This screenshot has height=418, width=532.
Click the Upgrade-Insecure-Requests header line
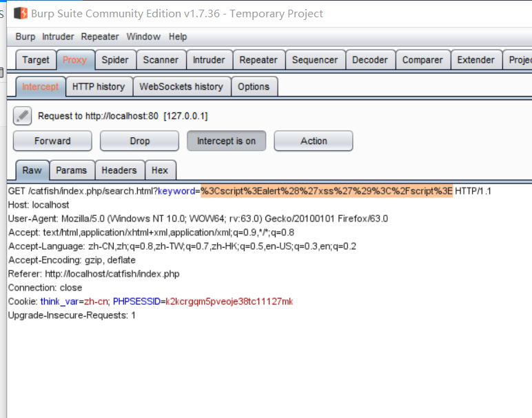pyautogui.click(x=72, y=315)
